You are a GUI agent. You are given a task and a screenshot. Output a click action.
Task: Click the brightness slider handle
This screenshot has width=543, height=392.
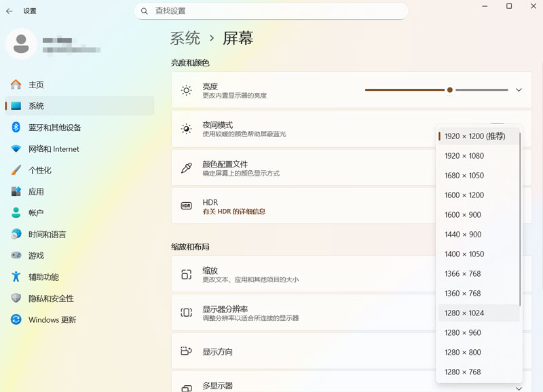pos(450,90)
